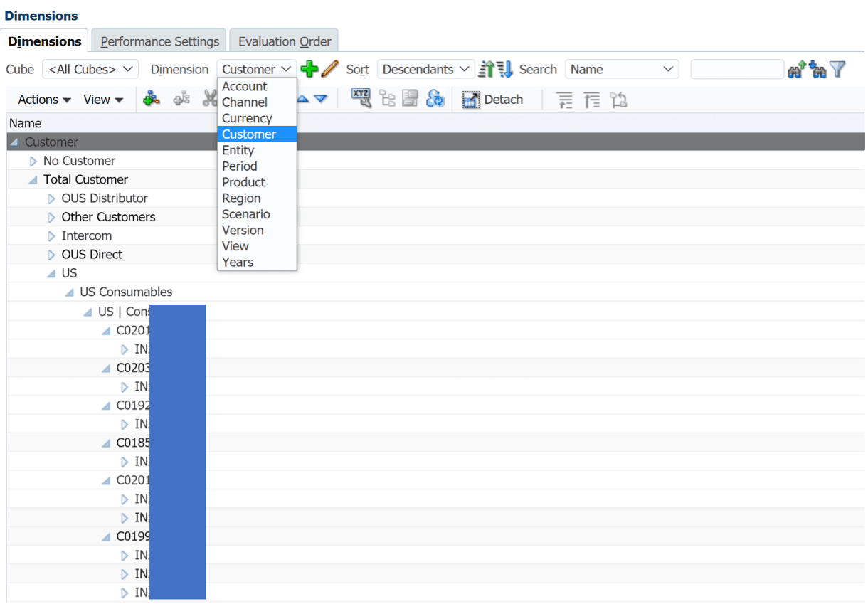This screenshot has width=868, height=609.
Task: Choose Scenario in the dimension dropdown list
Action: (x=245, y=214)
